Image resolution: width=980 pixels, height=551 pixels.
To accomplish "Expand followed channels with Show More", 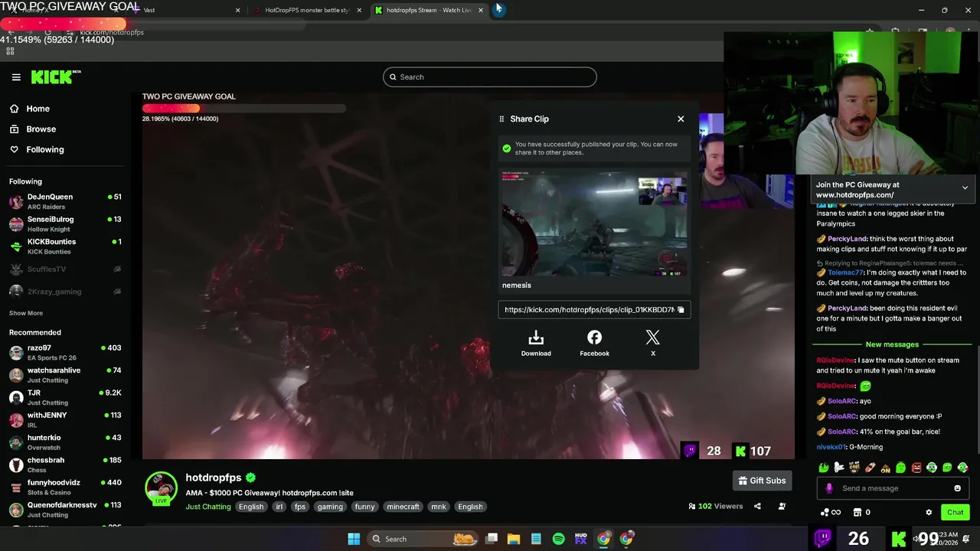I will (26, 313).
